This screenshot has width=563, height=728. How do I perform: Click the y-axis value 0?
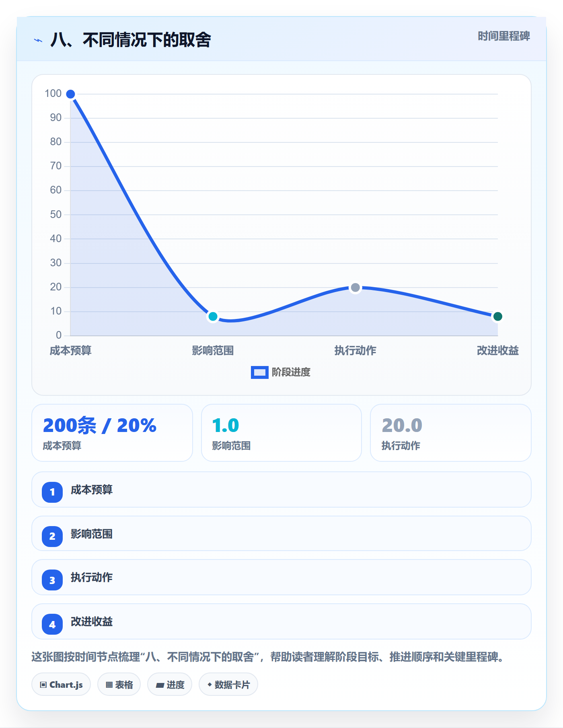coord(59,335)
